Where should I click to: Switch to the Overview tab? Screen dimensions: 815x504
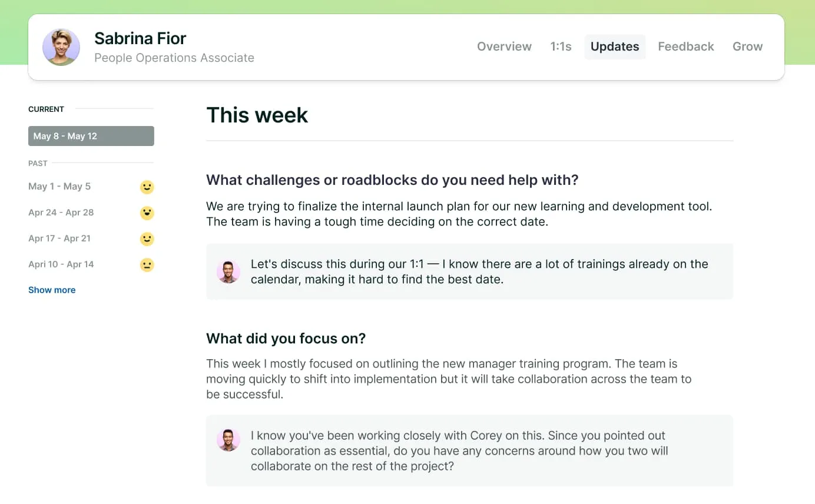504,46
